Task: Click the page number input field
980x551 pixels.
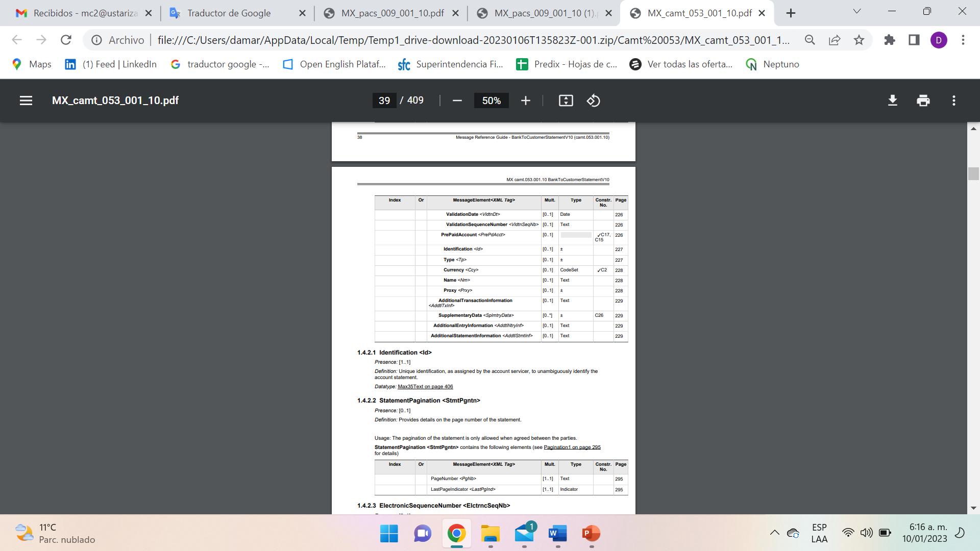Action: coord(384,101)
